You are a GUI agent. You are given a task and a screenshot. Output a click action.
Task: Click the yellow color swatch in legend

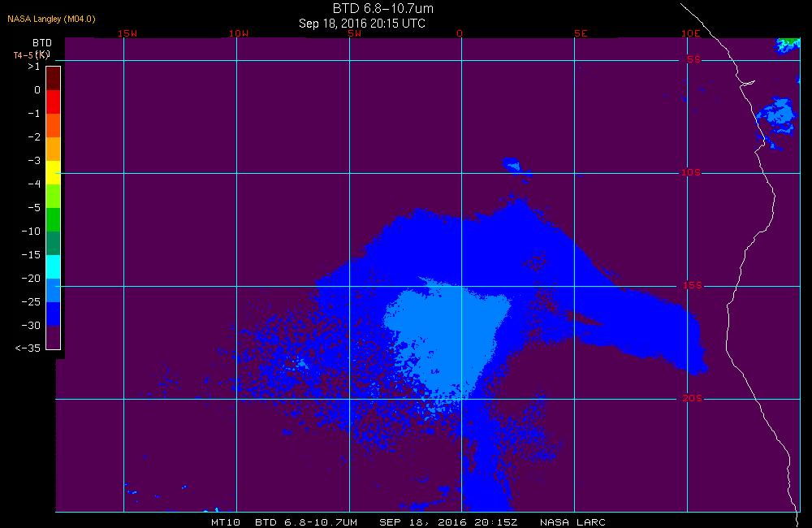[x=54, y=172]
